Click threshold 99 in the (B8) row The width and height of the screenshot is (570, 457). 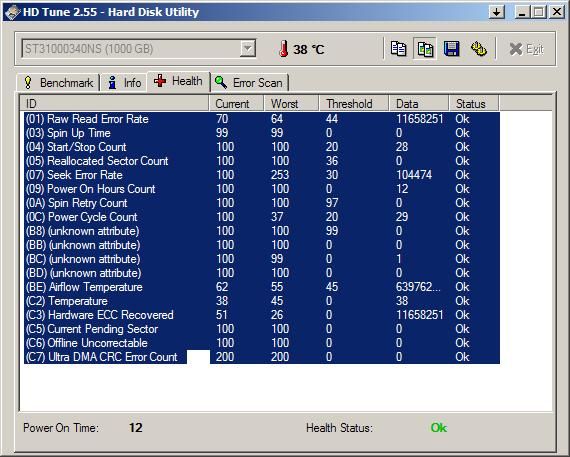(x=332, y=231)
